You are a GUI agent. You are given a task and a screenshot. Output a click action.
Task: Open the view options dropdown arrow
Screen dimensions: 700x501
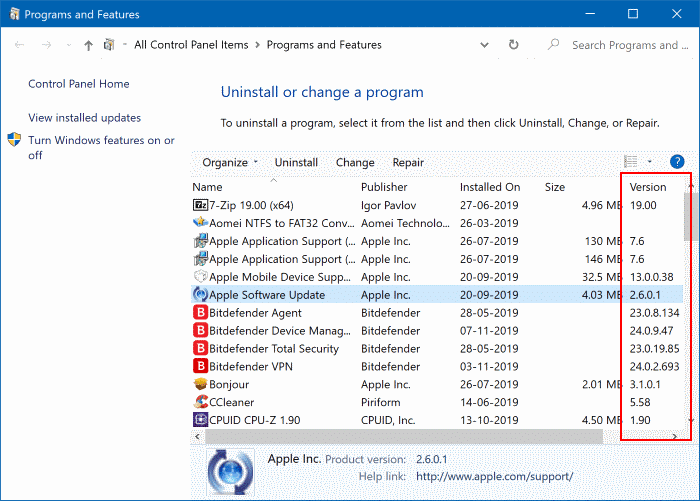[650, 162]
